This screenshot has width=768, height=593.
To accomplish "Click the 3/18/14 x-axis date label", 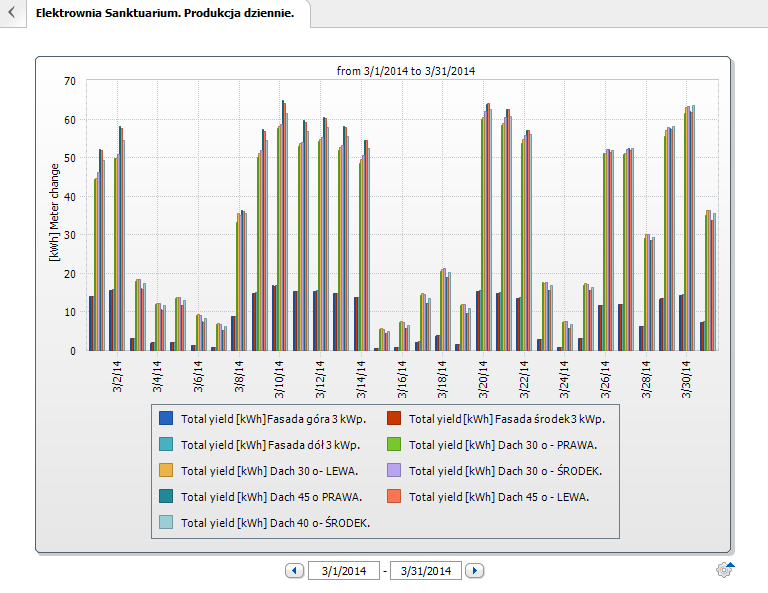I will [x=442, y=380].
